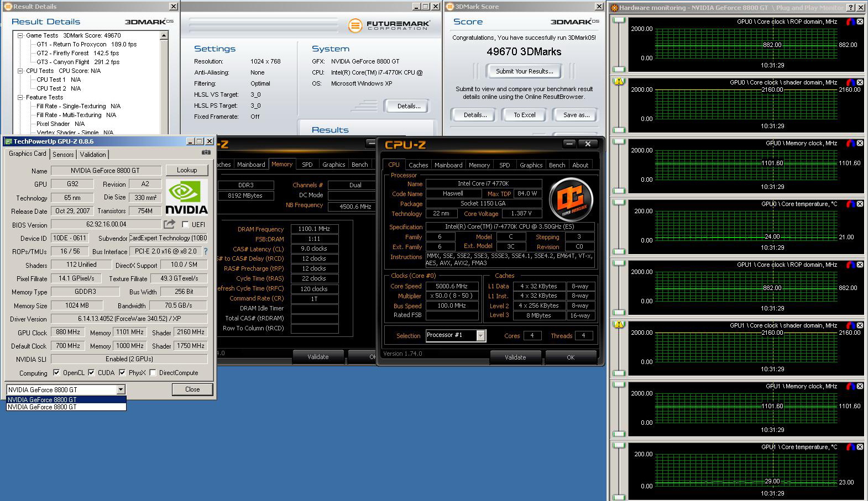Click the OK button in front CPU-Z
The image size is (868, 501).
(x=571, y=357)
